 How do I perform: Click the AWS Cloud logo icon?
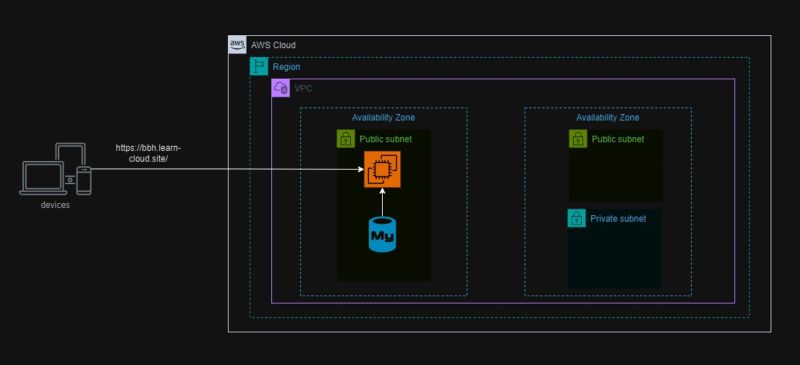click(x=237, y=44)
